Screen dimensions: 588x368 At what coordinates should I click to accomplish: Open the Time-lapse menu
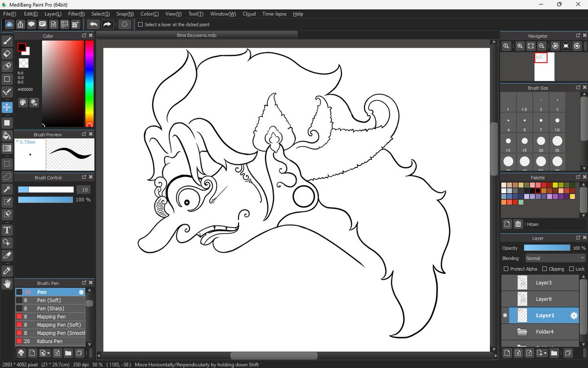[274, 14]
